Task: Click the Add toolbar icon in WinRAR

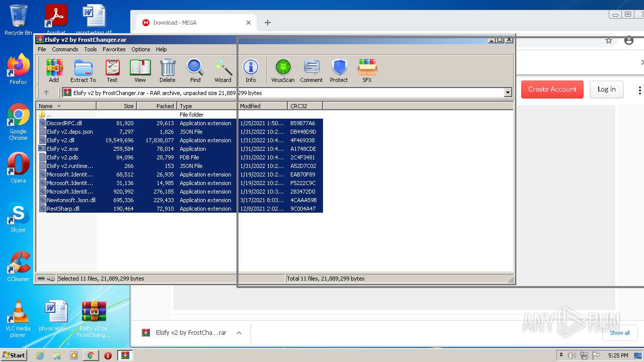Action: coord(53,71)
